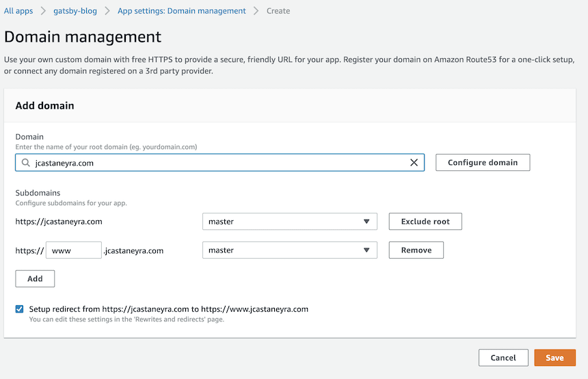
Task: Cancel the domain creation
Action: (x=503, y=358)
